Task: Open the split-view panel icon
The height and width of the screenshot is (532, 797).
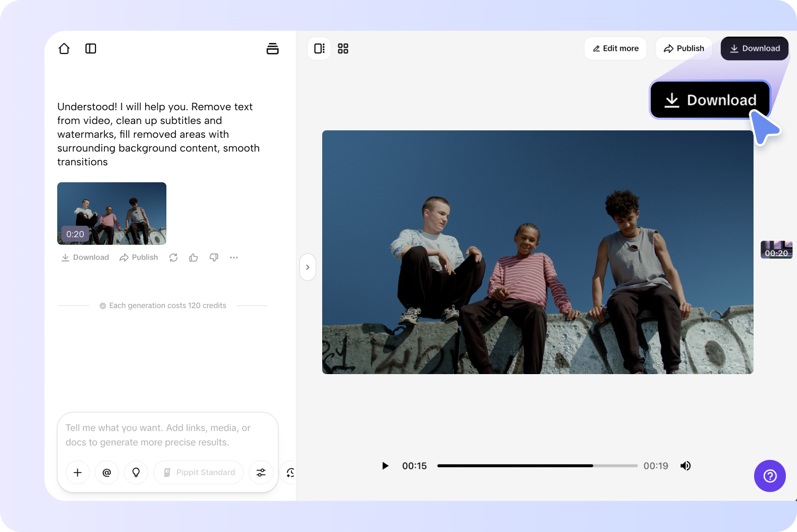Action: 91,48
